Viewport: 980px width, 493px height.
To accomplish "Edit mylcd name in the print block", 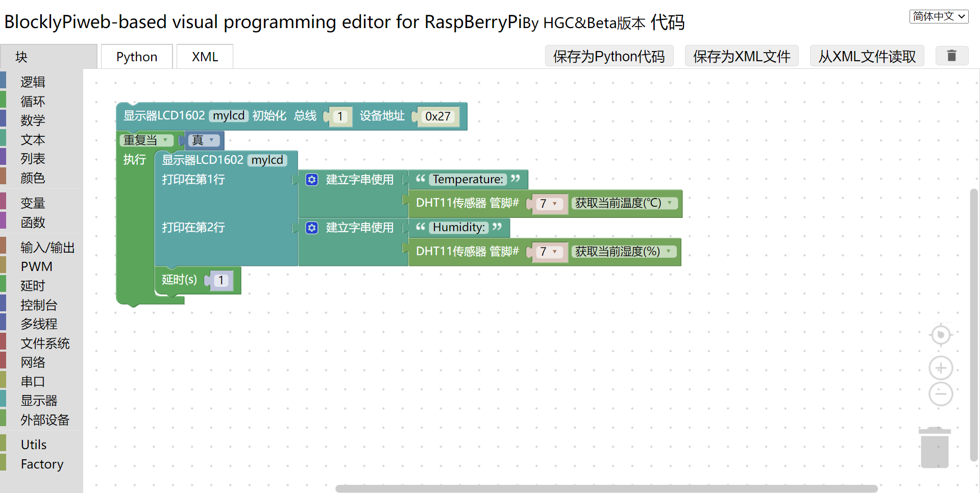I will coord(267,160).
